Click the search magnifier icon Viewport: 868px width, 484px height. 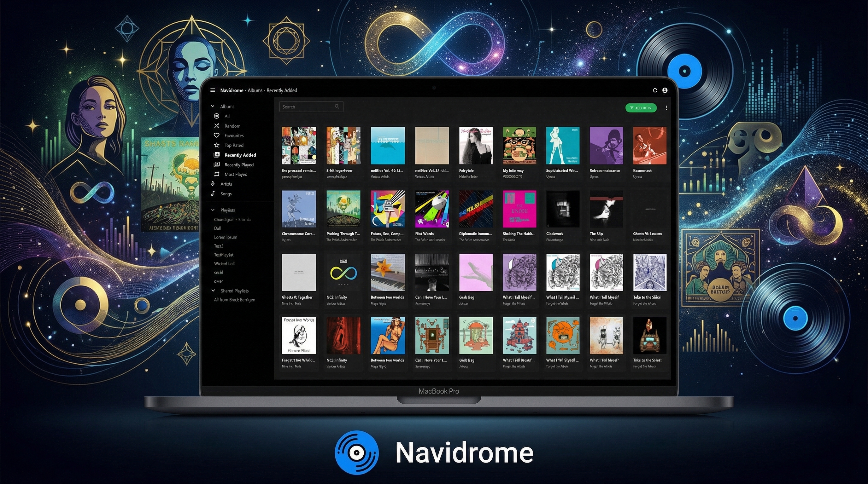point(337,107)
